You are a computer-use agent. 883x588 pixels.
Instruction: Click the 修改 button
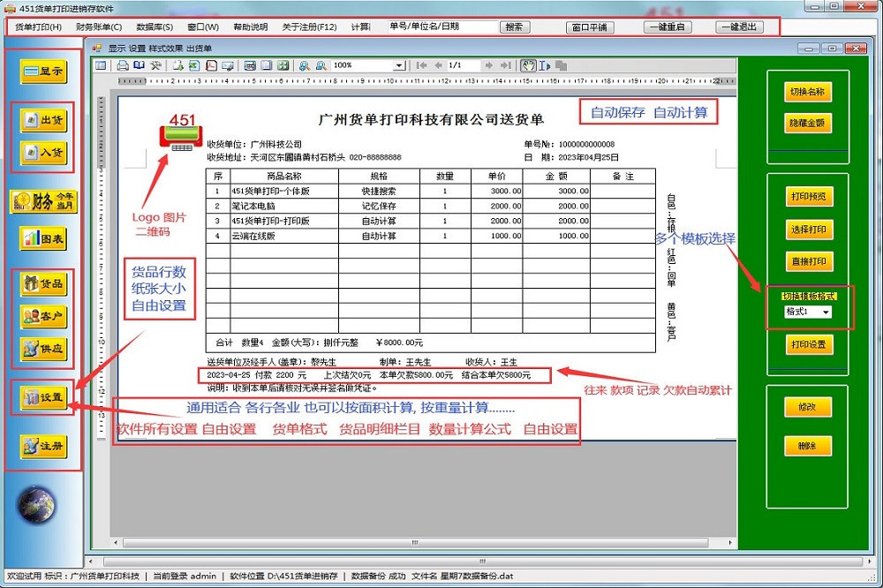pyautogui.click(x=808, y=407)
